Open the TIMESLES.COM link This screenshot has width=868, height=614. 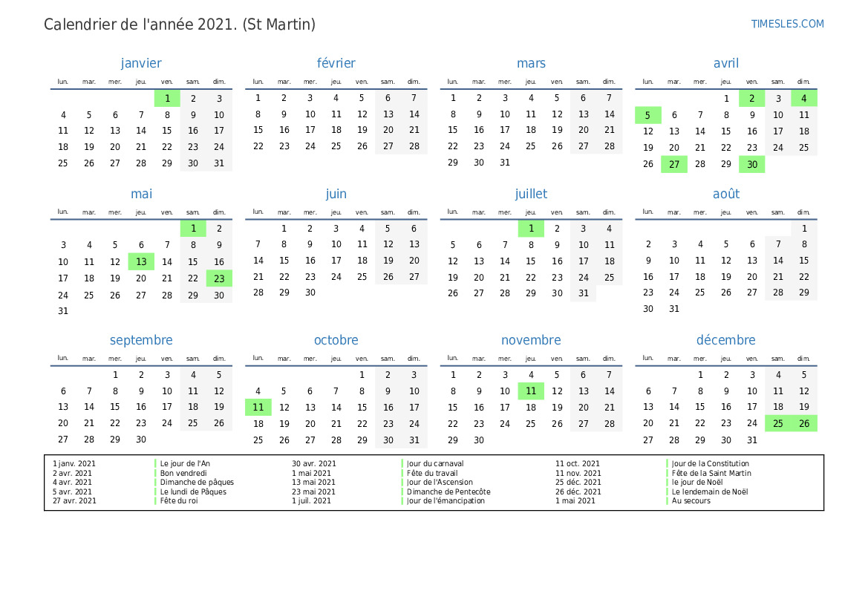point(787,24)
